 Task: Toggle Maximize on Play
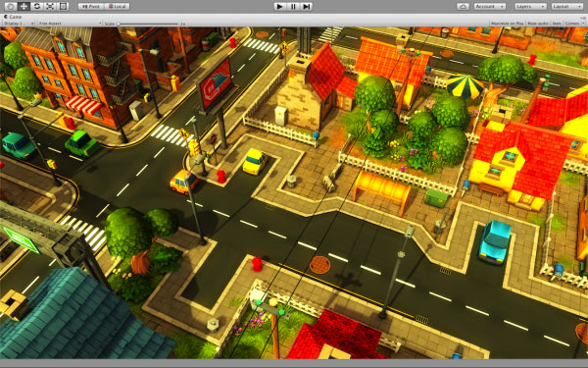(507, 24)
